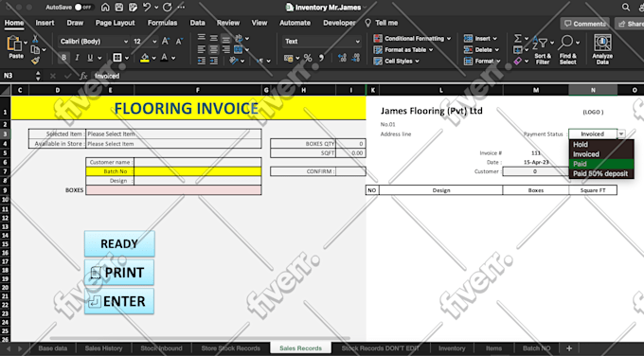Viewport: 644px width, 356px height.
Task: Click the AutoSum sigma icon
Action: 518,39
